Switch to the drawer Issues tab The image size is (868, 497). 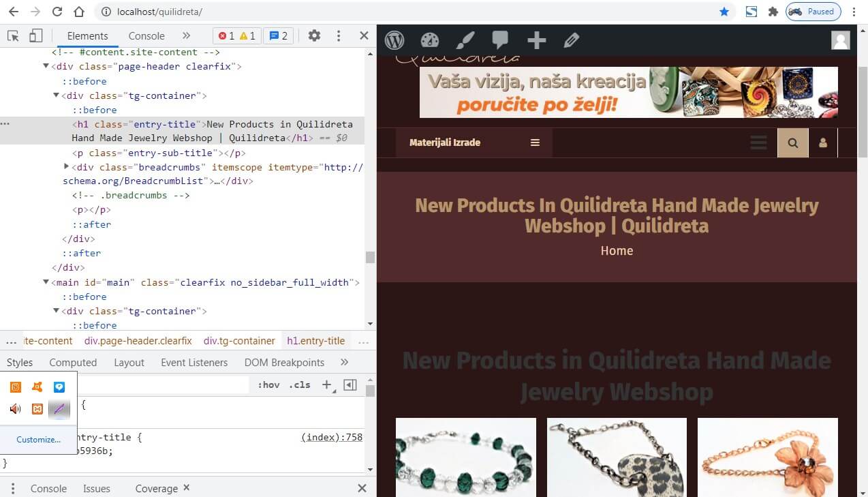pyautogui.click(x=97, y=488)
